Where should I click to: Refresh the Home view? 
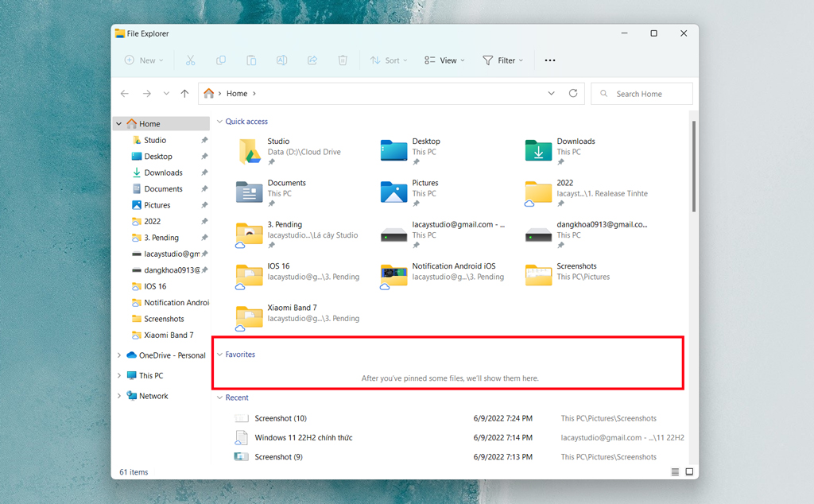click(573, 93)
